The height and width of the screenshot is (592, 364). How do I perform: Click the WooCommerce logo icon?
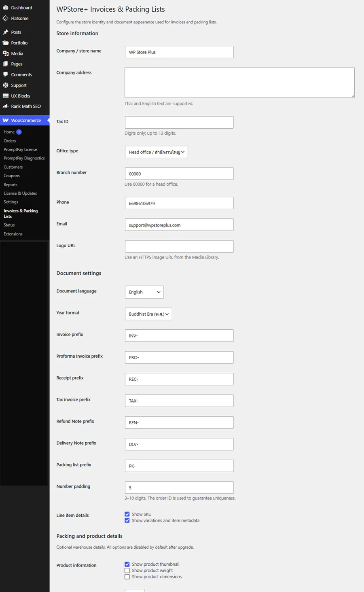pyautogui.click(x=6, y=121)
